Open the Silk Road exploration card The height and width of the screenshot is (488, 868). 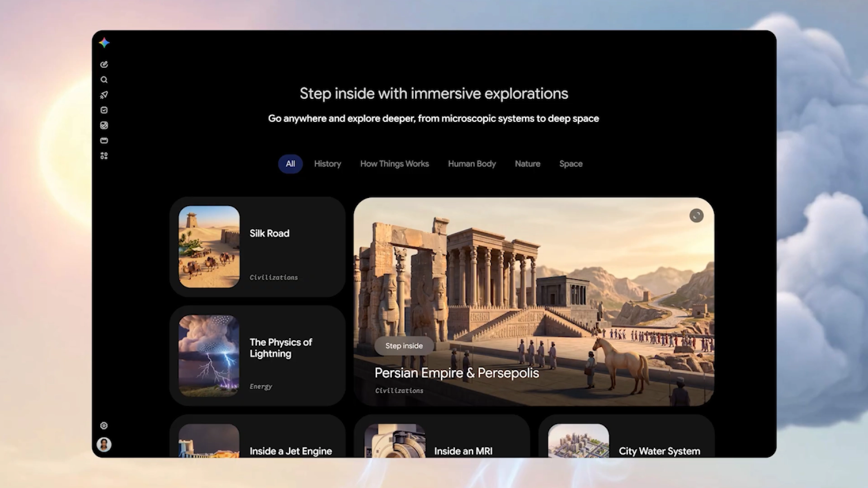257,247
